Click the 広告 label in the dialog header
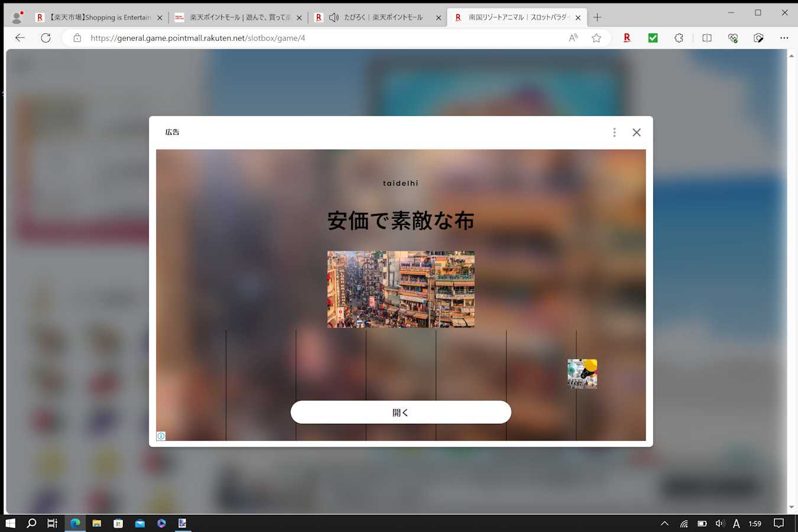This screenshot has width=798, height=532. pos(173,132)
